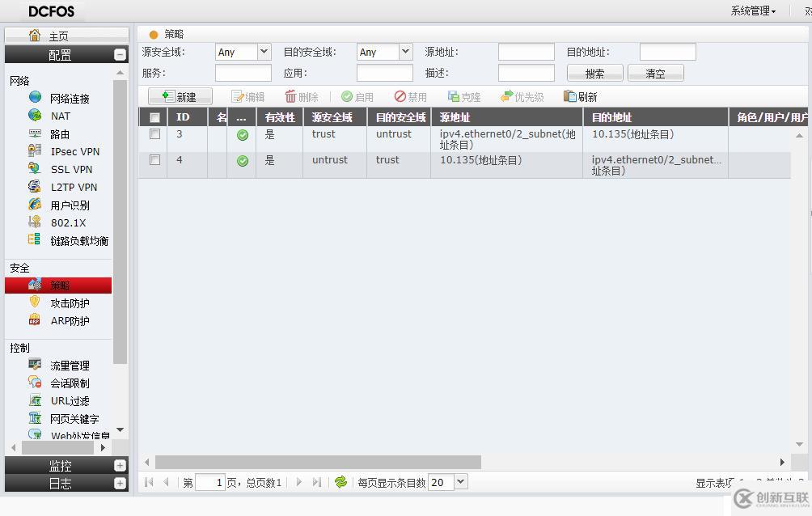Click the page number input field
Screen dimensions: 812x516
click(209, 482)
